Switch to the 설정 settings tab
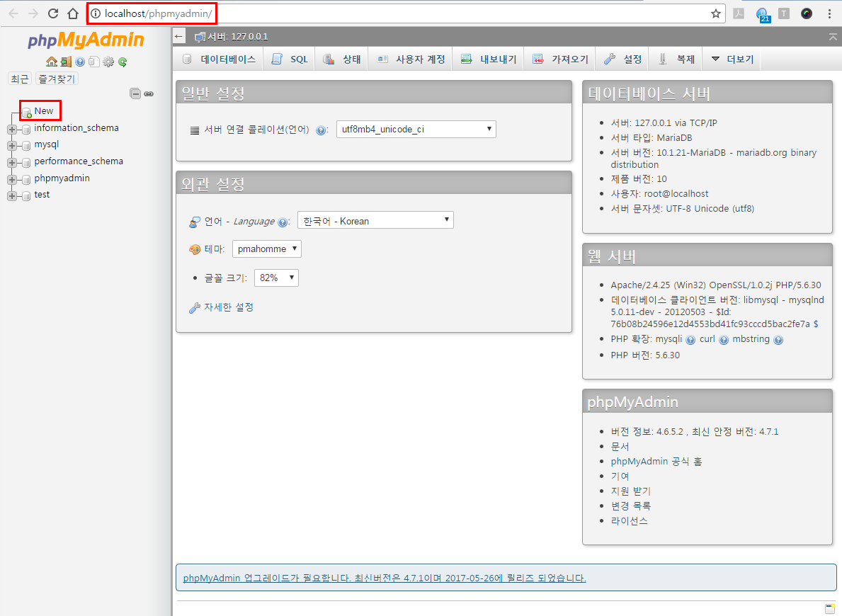Image resolution: width=842 pixels, height=616 pixels. [x=622, y=59]
